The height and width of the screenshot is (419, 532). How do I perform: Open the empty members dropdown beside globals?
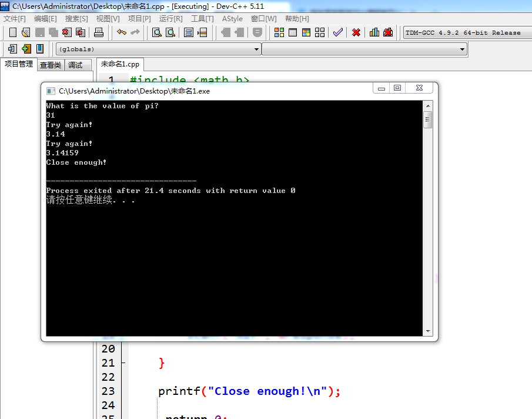tap(364, 49)
